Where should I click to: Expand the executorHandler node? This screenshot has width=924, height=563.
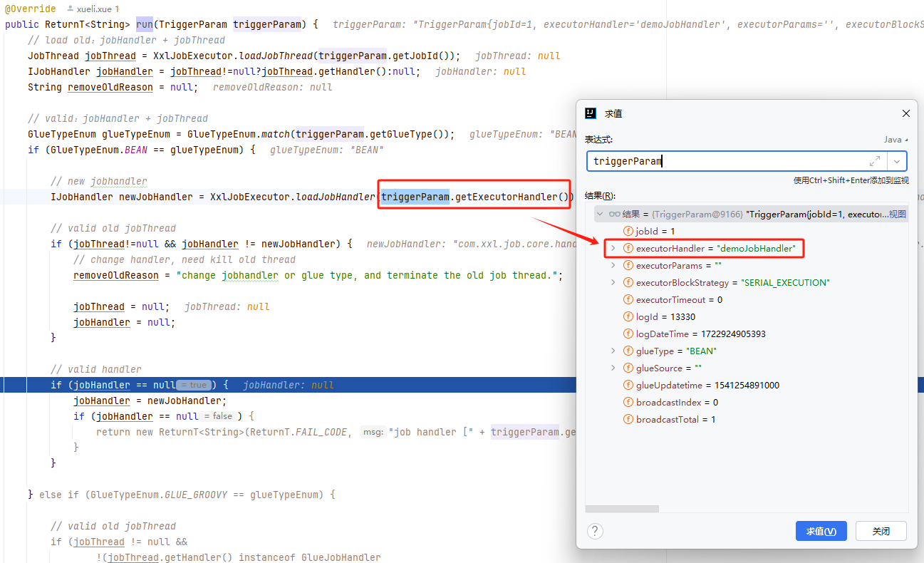point(613,248)
